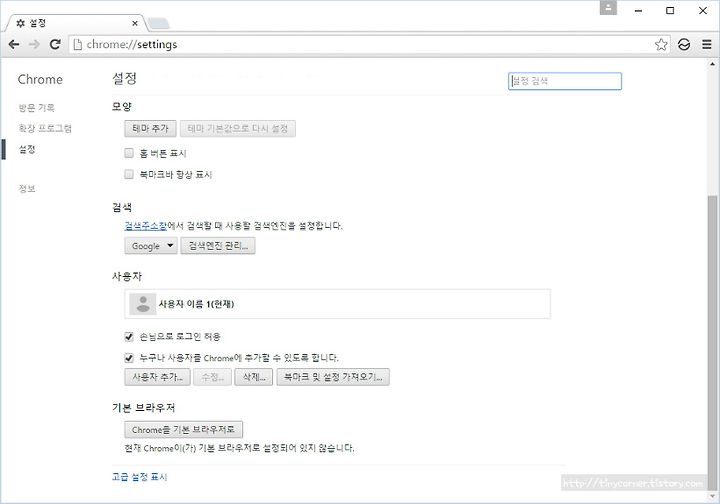Go back with the back arrow
This screenshot has height=504, width=720.
click(14, 45)
